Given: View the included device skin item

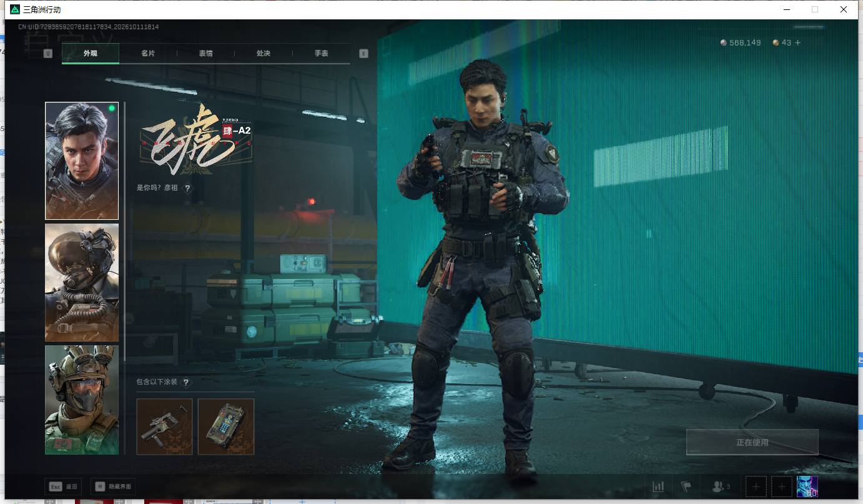Looking at the screenshot, I should pos(226,427).
